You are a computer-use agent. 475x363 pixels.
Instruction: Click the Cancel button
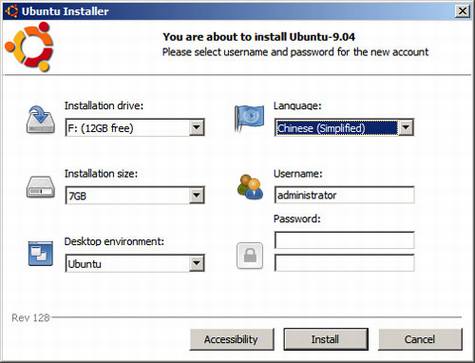pyautogui.click(x=420, y=339)
